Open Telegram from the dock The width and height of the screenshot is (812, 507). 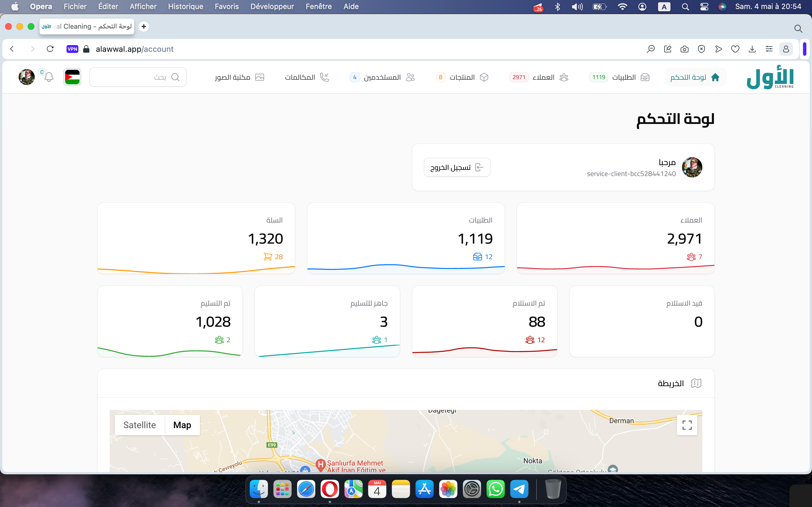tap(519, 489)
